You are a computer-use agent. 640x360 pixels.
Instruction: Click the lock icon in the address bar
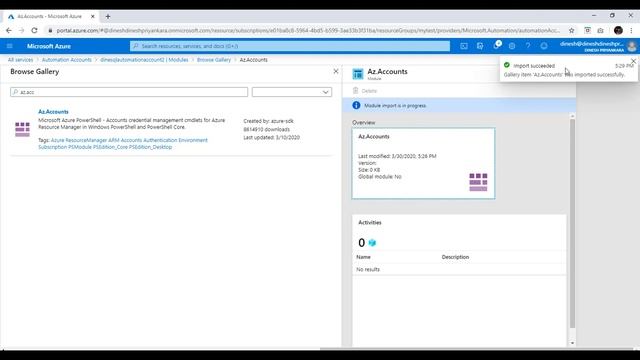[50, 30]
